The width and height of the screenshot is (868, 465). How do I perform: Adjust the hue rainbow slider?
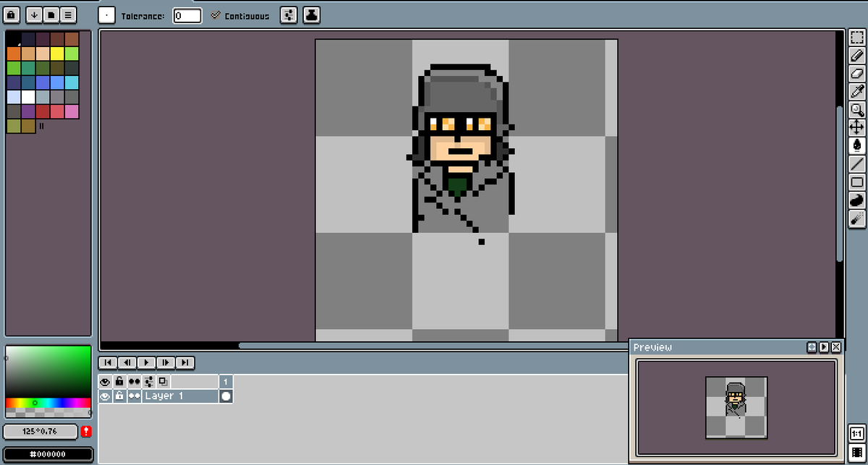pos(48,402)
